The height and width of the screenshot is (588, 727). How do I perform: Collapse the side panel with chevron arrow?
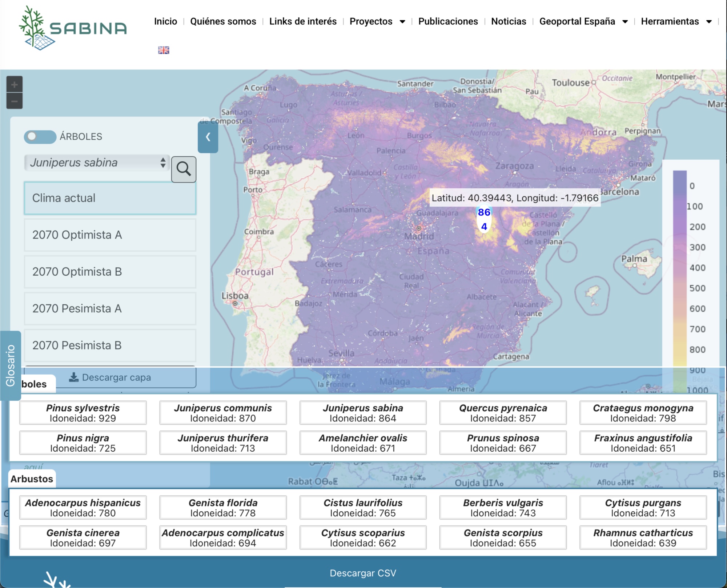[208, 137]
